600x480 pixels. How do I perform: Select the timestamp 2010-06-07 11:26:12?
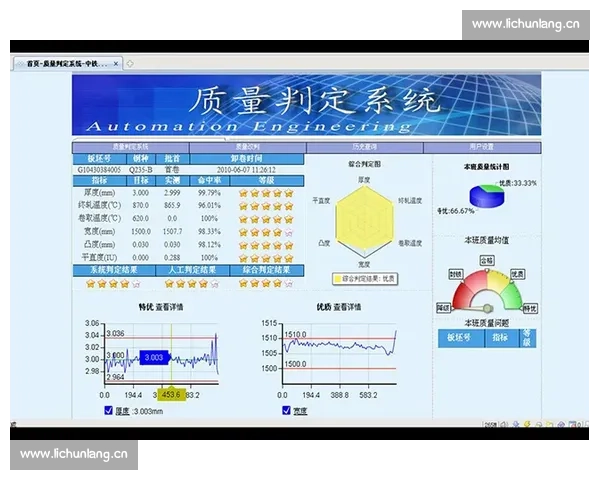click(246, 170)
